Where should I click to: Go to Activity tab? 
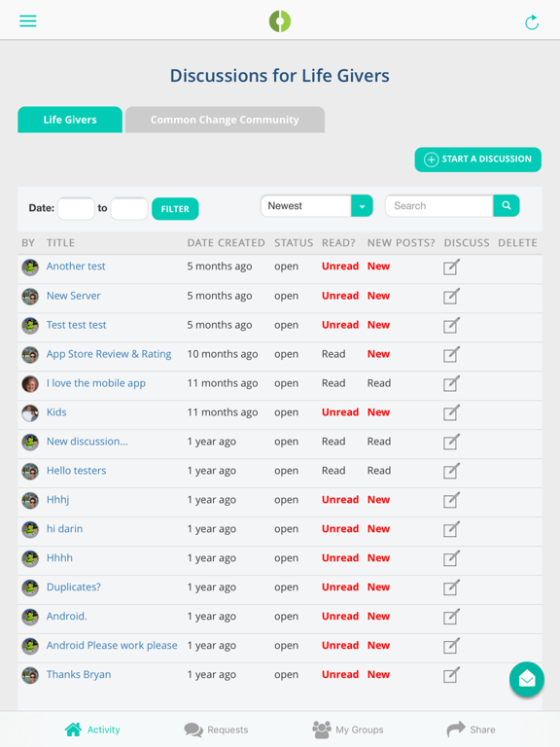coord(92,729)
